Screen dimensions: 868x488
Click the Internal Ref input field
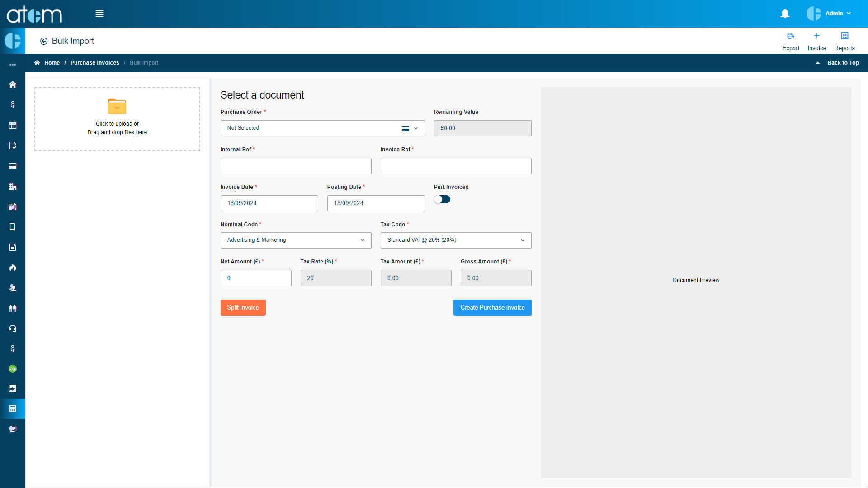(x=296, y=166)
